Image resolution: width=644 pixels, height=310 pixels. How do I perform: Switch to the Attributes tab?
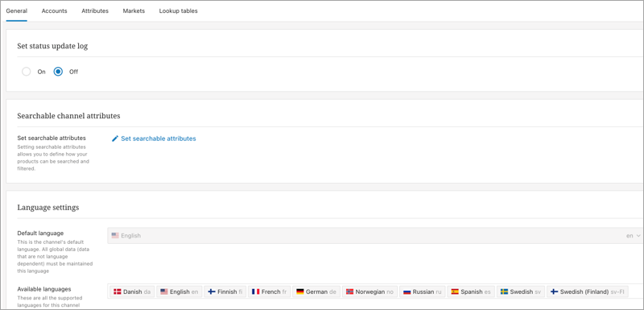coord(95,11)
